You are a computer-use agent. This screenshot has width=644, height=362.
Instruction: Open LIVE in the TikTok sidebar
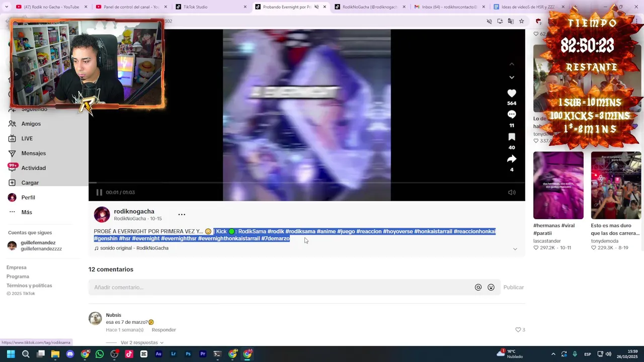click(27, 139)
